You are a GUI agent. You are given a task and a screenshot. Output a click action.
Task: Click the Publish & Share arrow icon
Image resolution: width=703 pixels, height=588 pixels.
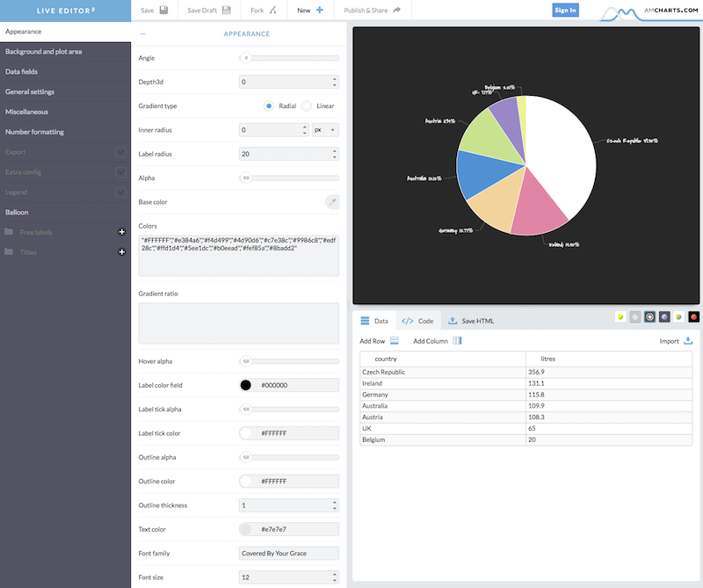pos(397,11)
